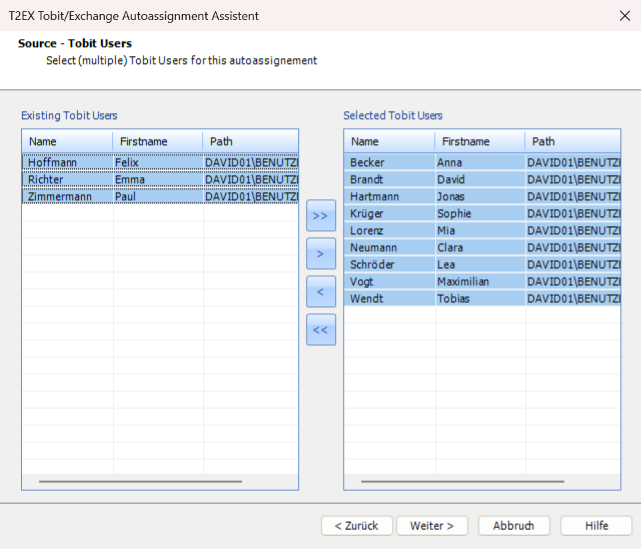Sort existing users by Firstname column header
Screen dimensions: 641x549
pos(158,141)
